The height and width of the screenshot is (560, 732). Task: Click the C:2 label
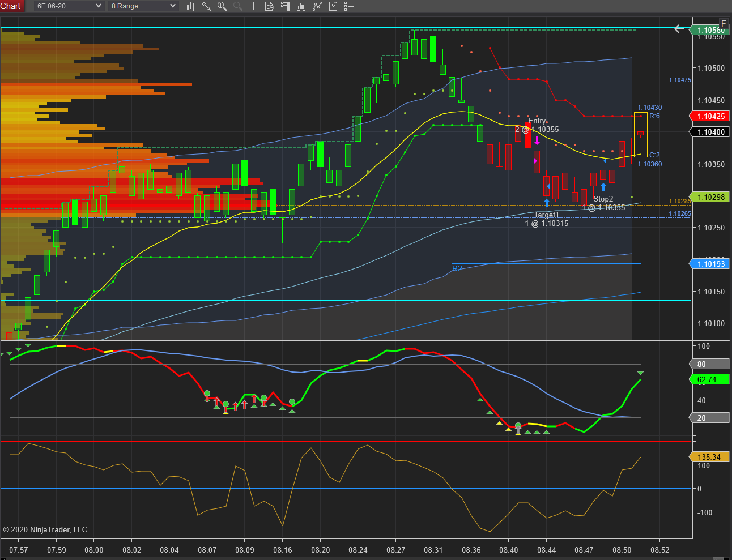654,155
